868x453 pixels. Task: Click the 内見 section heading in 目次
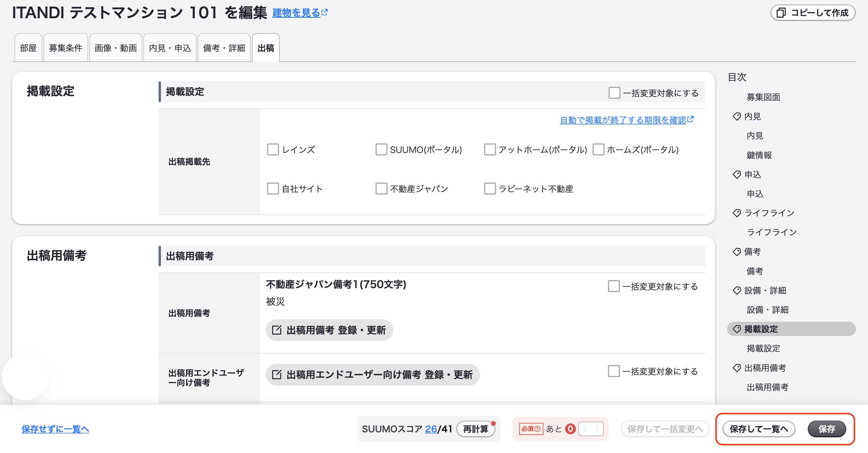point(753,116)
